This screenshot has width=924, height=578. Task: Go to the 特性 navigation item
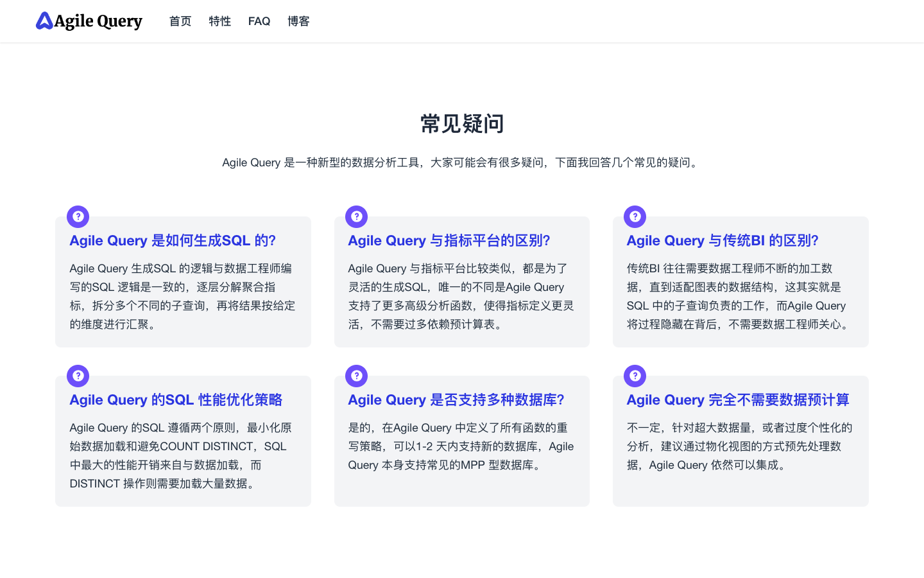(x=219, y=21)
